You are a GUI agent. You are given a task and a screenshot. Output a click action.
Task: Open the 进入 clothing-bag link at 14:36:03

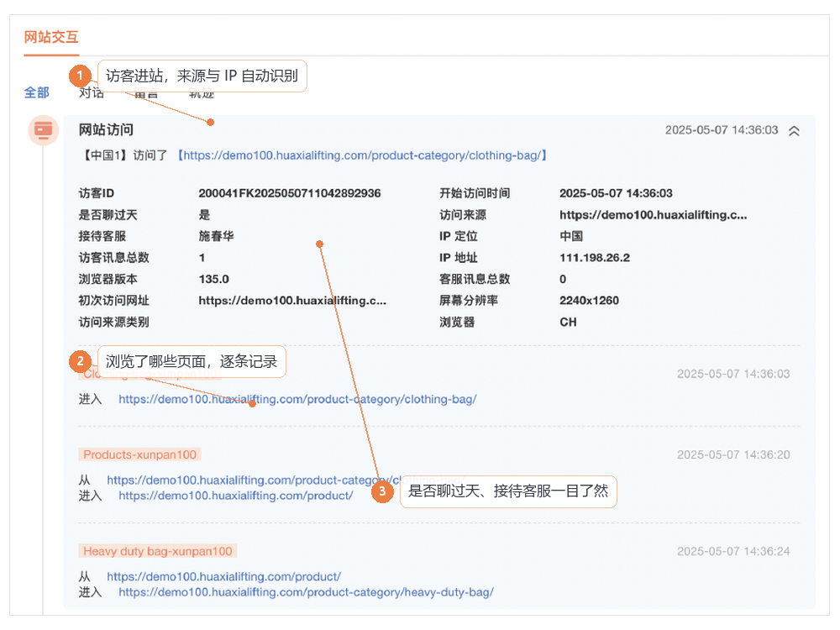(x=297, y=399)
